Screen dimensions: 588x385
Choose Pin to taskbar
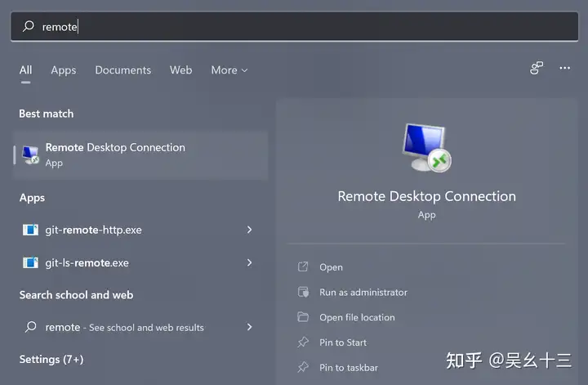click(x=349, y=367)
